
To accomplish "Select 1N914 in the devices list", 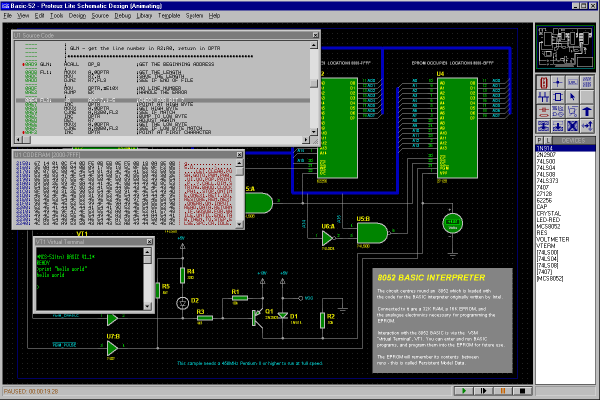I will point(565,148).
